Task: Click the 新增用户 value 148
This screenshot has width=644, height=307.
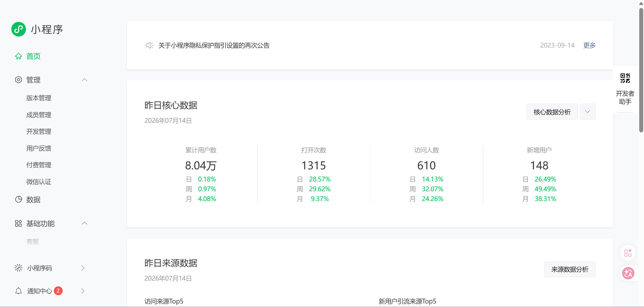Action: tap(539, 165)
